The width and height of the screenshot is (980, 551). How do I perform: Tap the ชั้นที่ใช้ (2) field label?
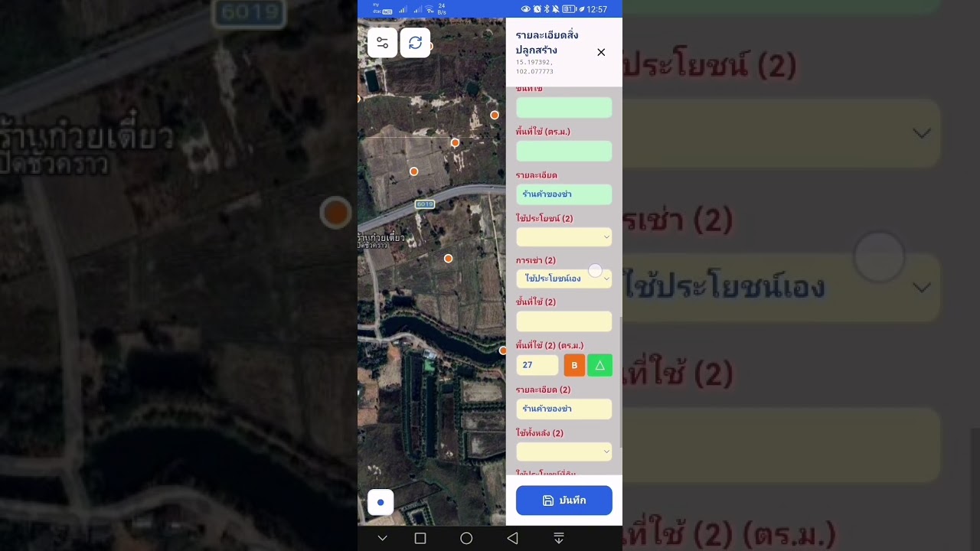pyautogui.click(x=536, y=302)
